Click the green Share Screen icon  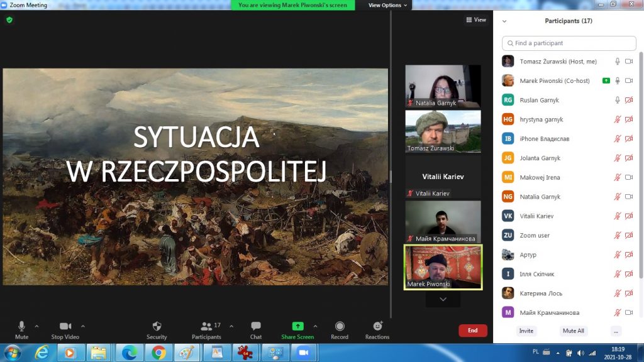pyautogui.click(x=297, y=326)
